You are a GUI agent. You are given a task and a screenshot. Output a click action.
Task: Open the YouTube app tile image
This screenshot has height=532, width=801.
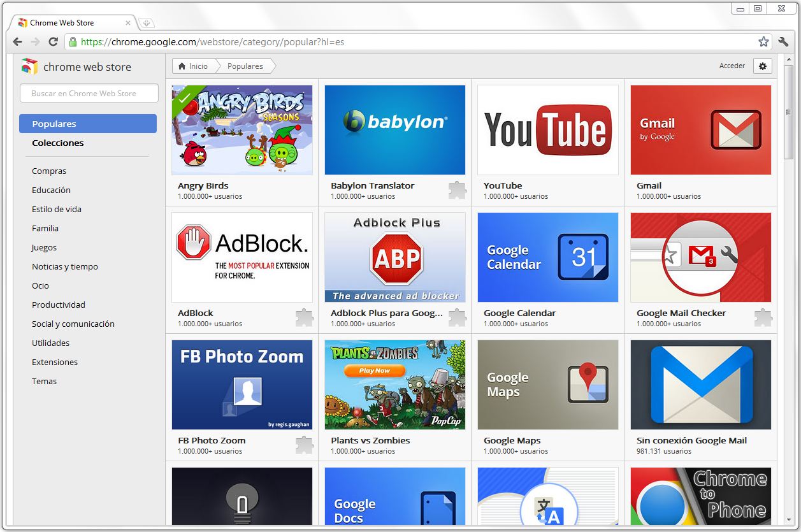(x=548, y=130)
